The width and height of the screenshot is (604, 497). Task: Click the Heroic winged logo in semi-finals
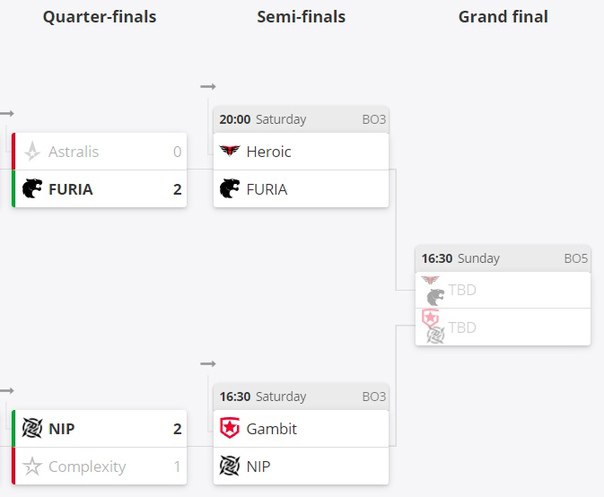[230, 150]
